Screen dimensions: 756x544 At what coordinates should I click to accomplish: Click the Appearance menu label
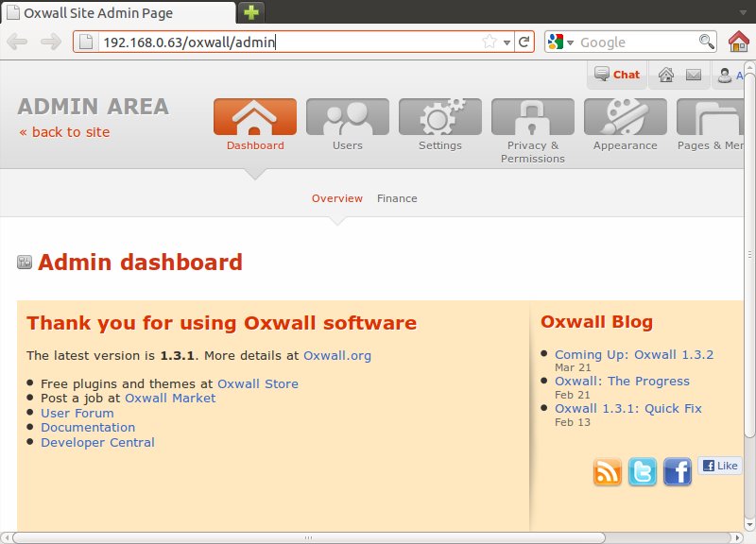626,145
